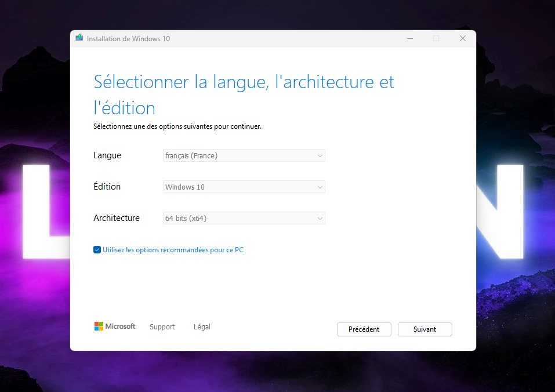Click the 'Utilisez les options recommandées pour ce PC' label
Image resolution: width=555 pixels, height=392 pixels.
tap(173, 250)
